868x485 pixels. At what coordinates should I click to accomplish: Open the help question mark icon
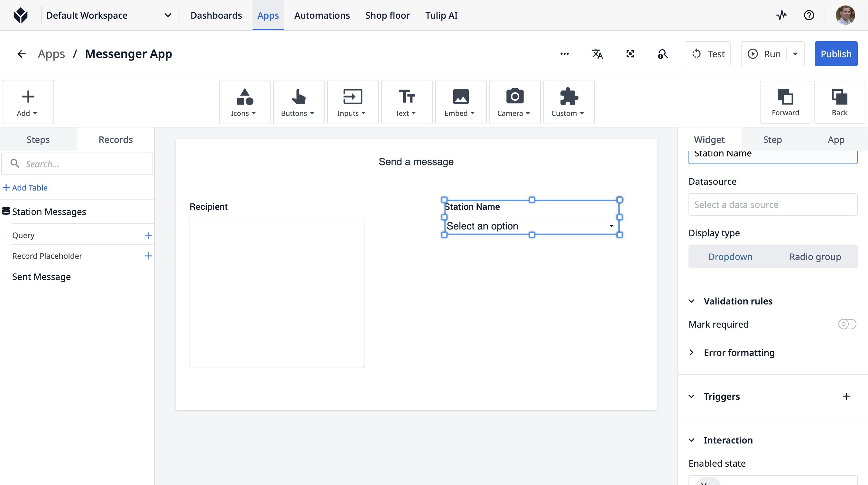click(809, 15)
